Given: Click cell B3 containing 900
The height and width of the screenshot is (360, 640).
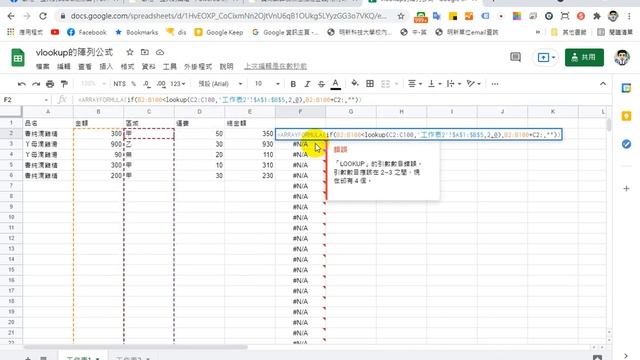Looking at the screenshot, I should pos(98,144).
